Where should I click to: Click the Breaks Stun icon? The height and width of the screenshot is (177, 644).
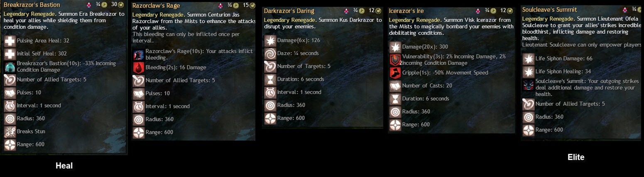tap(10, 131)
